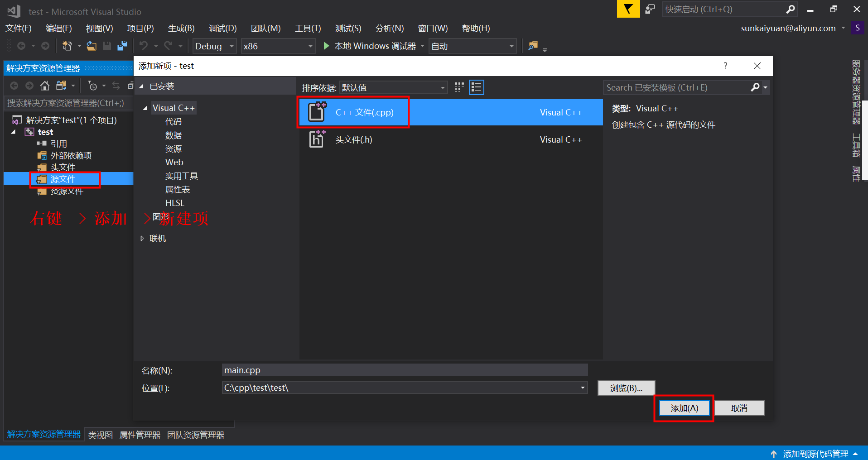Switch to the 团队资源管理器 tab

(x=196, y=435)
